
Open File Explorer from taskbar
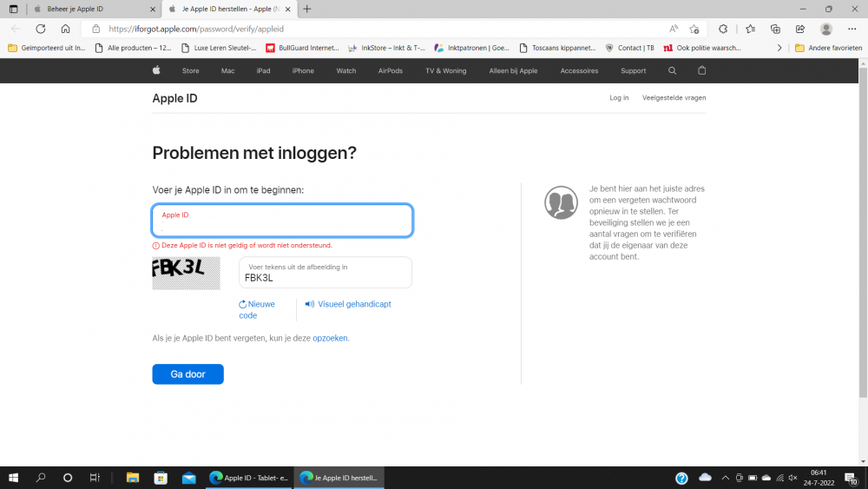132,478
